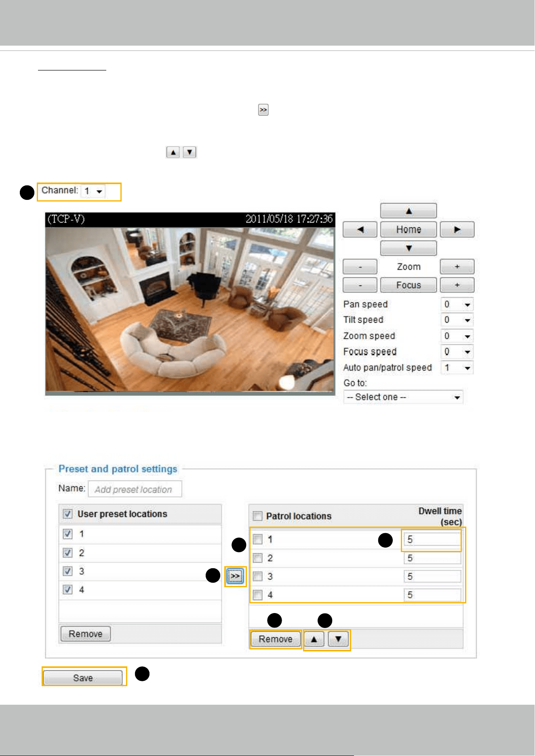Toggle the User preset locations select-all checkbox

(x=67, y=514)
